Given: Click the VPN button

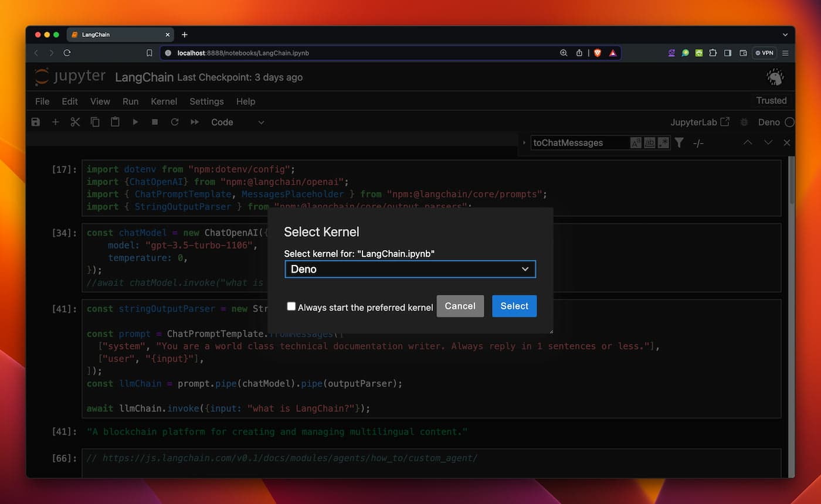Looking at the screenshot, I should (x=765, y=53).
